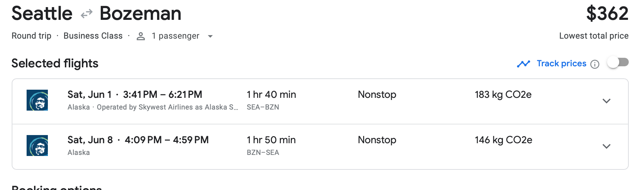Click the 1 passenger label
This screenshot has width=644, height=190.
175,36
